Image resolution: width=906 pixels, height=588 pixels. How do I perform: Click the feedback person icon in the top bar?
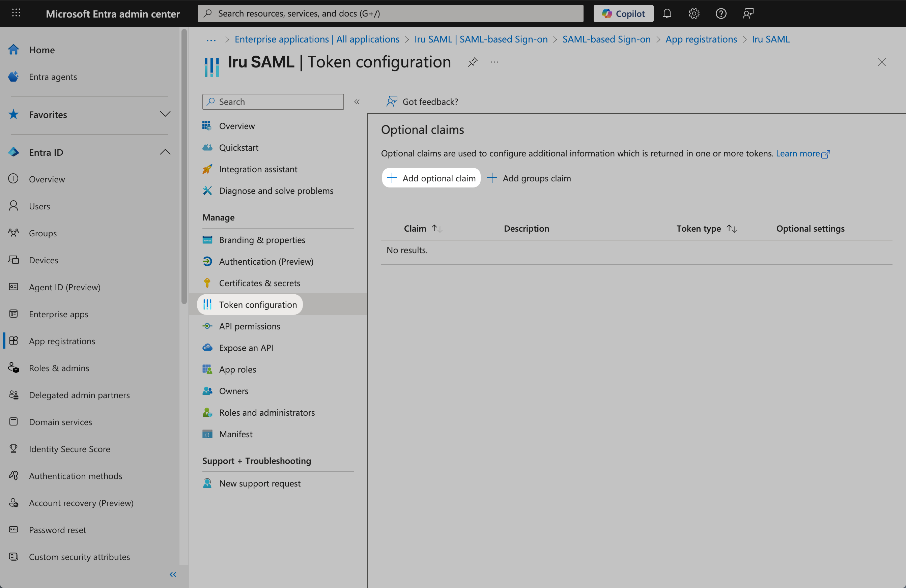coord(748,13)
